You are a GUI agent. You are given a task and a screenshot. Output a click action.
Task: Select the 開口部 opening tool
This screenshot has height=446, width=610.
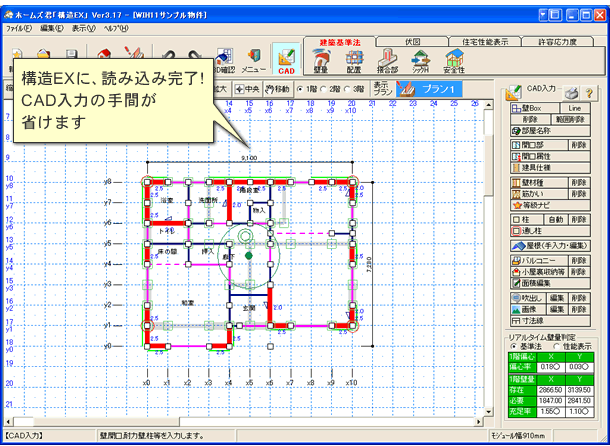coord(539,145)
